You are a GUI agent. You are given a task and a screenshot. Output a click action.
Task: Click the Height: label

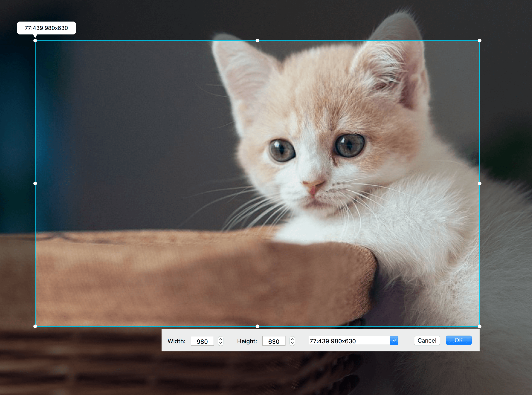pyautogui.click(x=247, y=341)
